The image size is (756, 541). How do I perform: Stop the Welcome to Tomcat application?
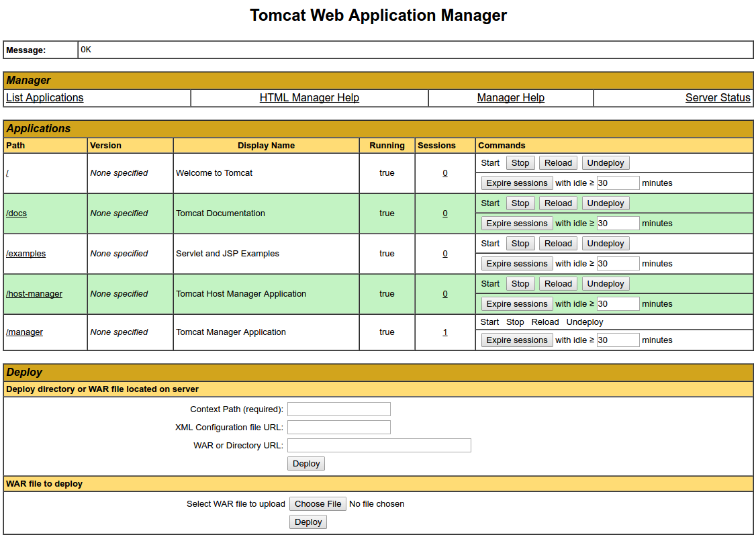pos(520,162)
